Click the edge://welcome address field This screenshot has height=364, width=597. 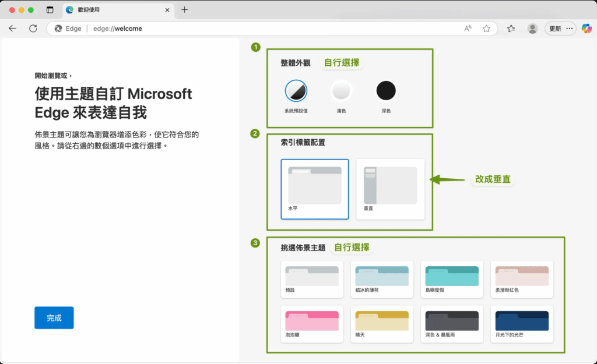(x=272, y=29)
